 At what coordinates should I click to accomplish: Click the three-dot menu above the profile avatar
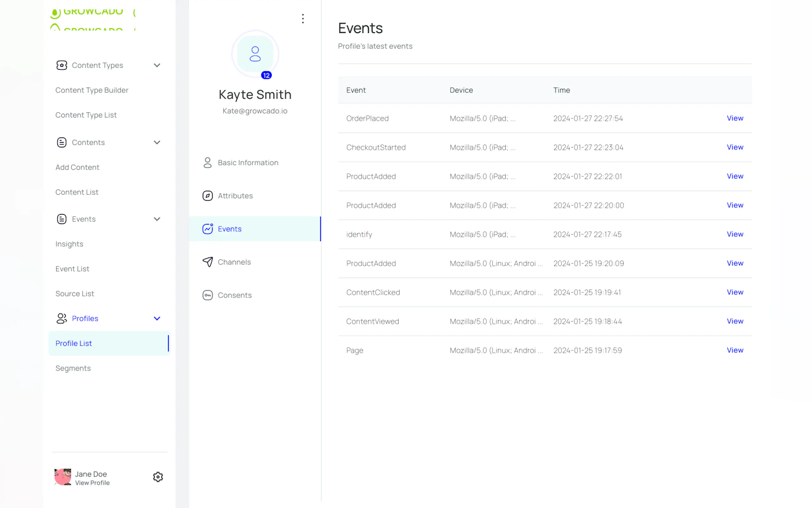pos(303,19)
